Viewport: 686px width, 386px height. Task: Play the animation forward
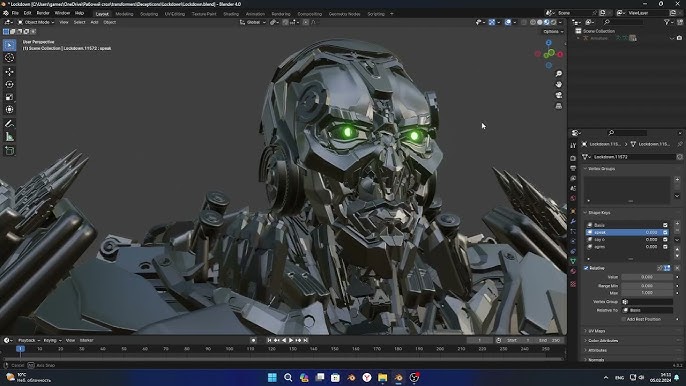291,340
